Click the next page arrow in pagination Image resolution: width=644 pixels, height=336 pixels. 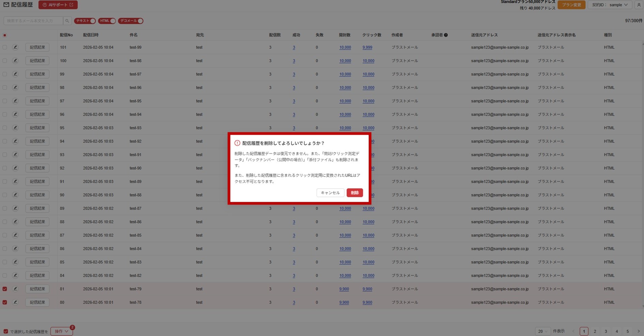coord(638,331)
